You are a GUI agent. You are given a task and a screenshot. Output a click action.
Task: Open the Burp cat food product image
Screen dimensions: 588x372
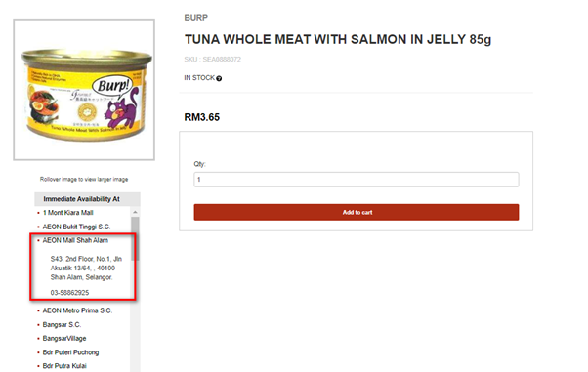(x=84, y=90)
